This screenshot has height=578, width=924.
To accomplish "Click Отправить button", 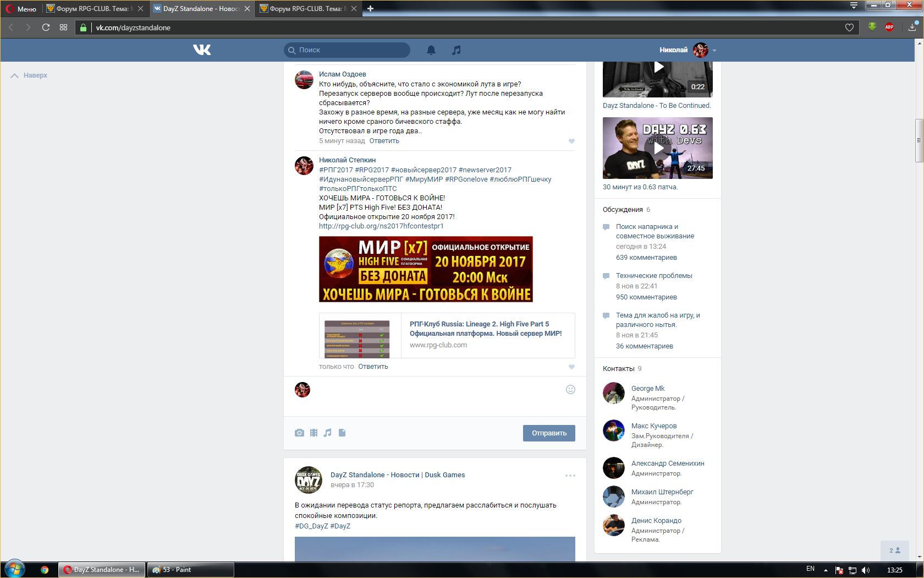I will point(549,433).
